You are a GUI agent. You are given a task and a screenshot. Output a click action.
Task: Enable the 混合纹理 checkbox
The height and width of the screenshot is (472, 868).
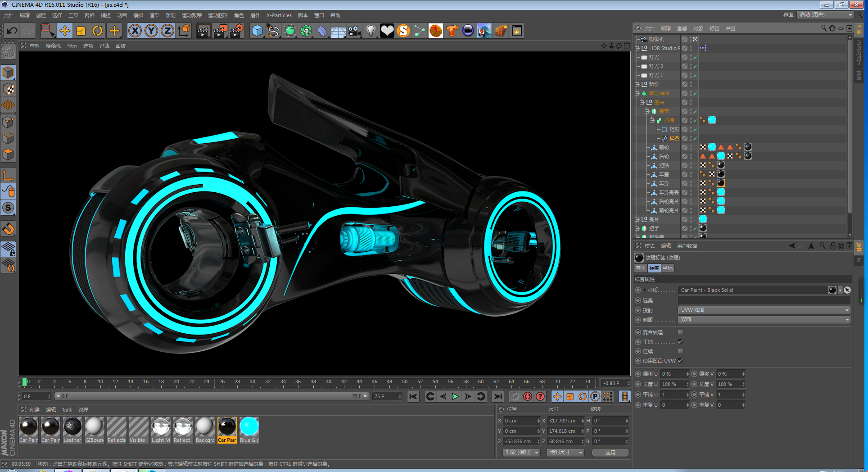[680, 332]
